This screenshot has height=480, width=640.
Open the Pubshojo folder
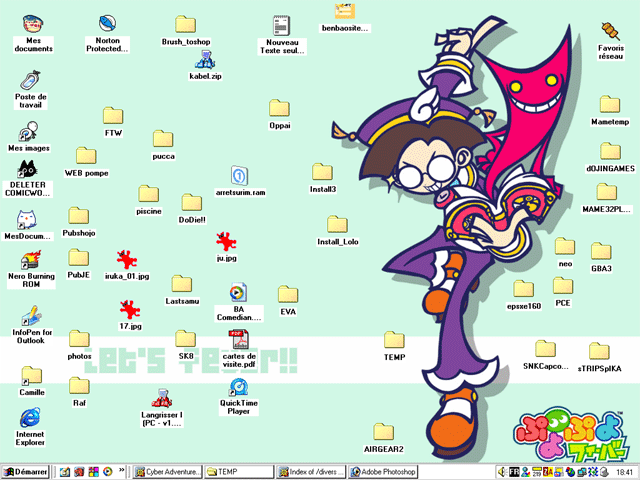(x=79, y=216)
